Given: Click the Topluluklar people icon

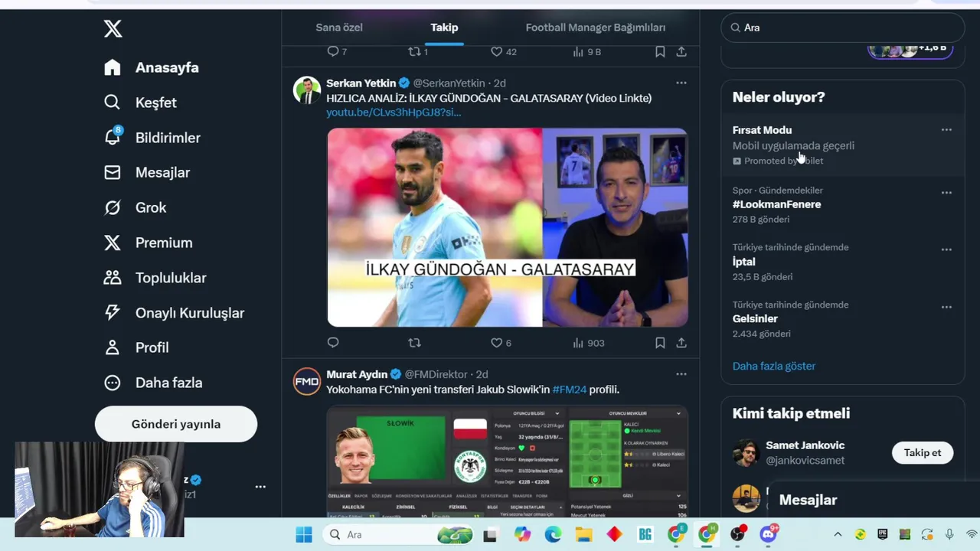Looking at the screenshot, I should pos(113,278).
